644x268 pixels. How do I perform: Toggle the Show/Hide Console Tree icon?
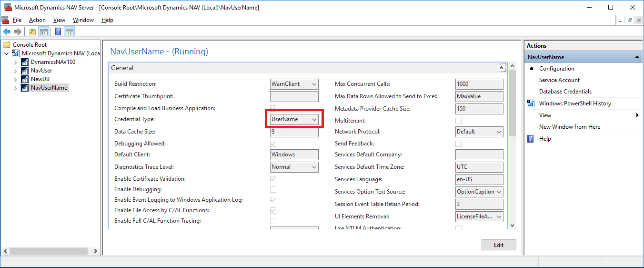pyautogui.click(x=43, y=32)
